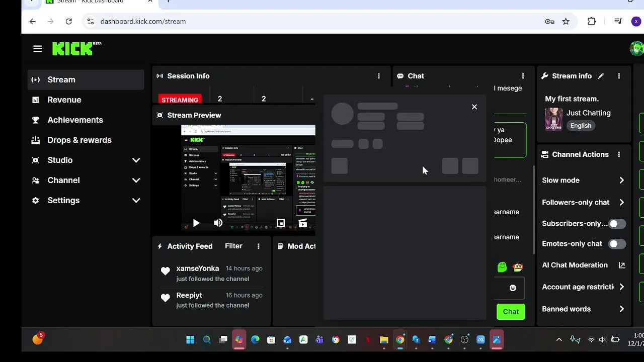Toggle Emotes-only chat
This screenshot has width=644, height=362.
(x=617, y=244)
